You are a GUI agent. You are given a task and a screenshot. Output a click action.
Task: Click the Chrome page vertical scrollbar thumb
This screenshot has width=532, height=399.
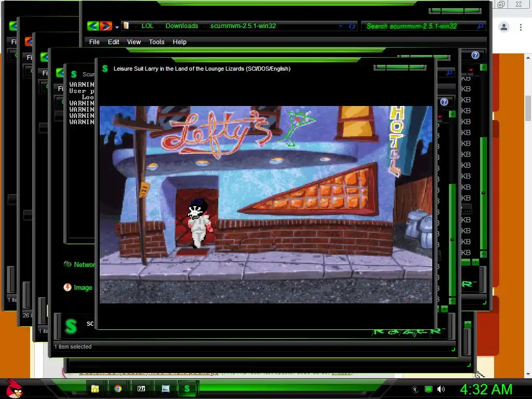pos(528,109)
